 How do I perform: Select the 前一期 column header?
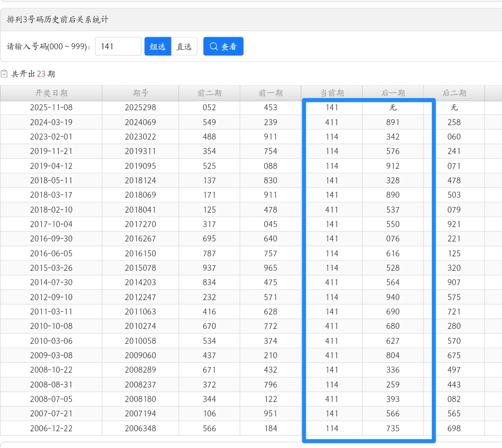point(271,93)
